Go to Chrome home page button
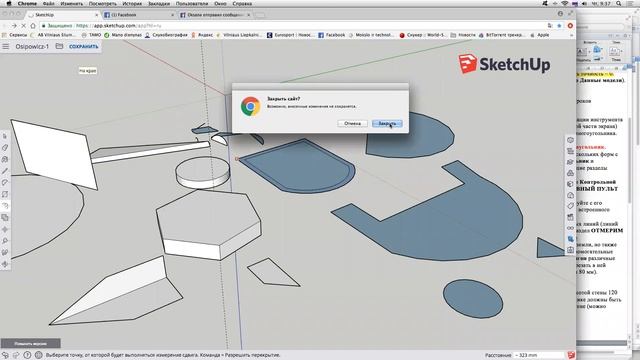The image size is (640, 360). coord(33,26)
